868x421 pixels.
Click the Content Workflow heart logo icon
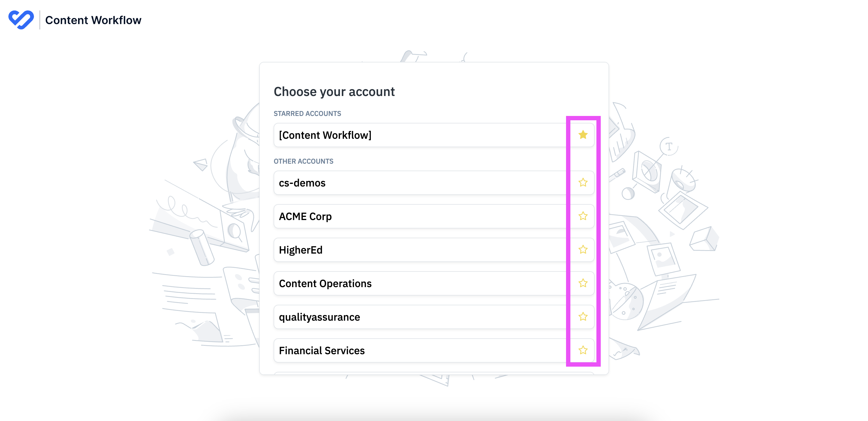pyautogui.click(x=21, y=20)
